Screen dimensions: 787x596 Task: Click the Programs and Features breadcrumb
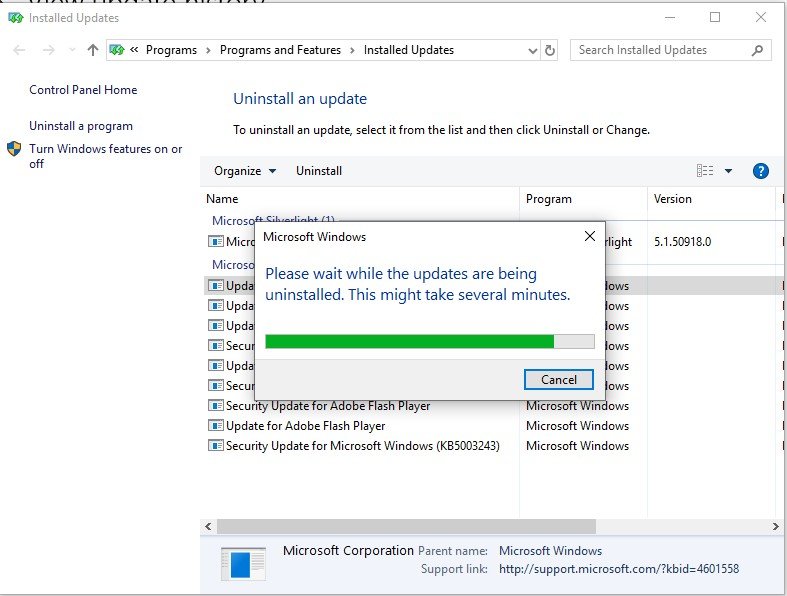[280, 50]
